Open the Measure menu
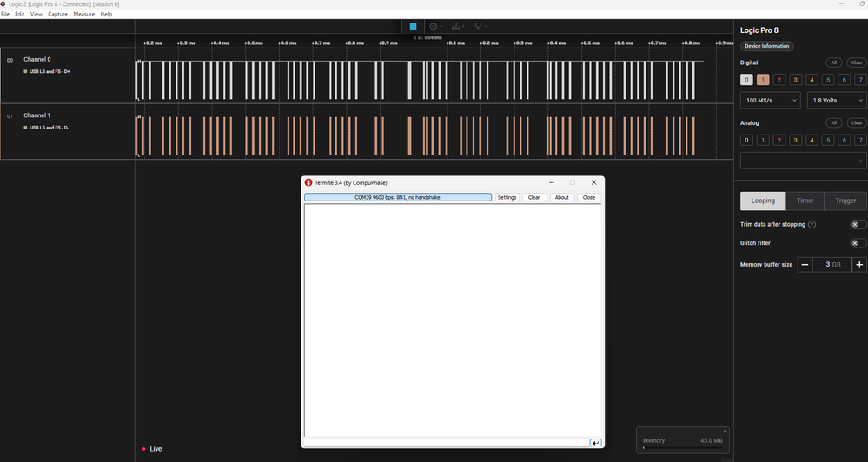The image size is (868, 462). 84,15
